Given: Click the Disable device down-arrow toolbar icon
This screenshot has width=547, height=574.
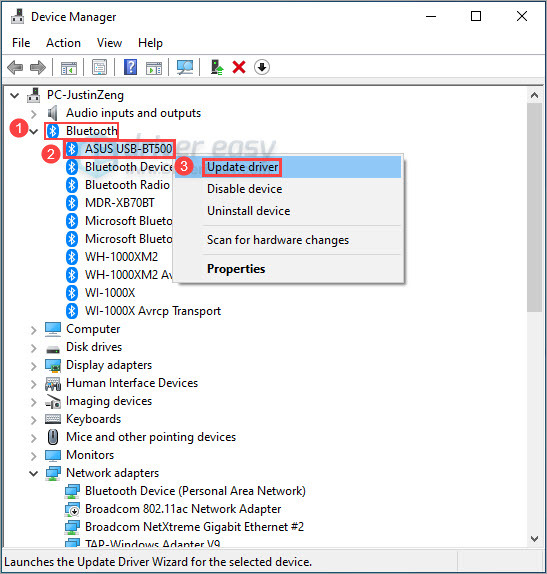Looking at the screenshot, I should 262,67.
